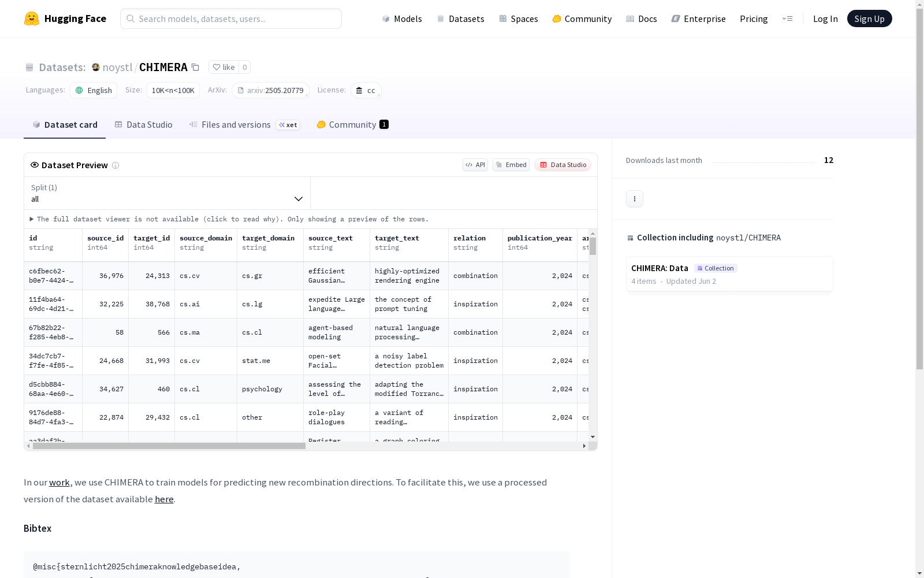This screenshot has height=578, width=924.
Task: Open the 'here' processed dataset link
Action: coord(164,499)
